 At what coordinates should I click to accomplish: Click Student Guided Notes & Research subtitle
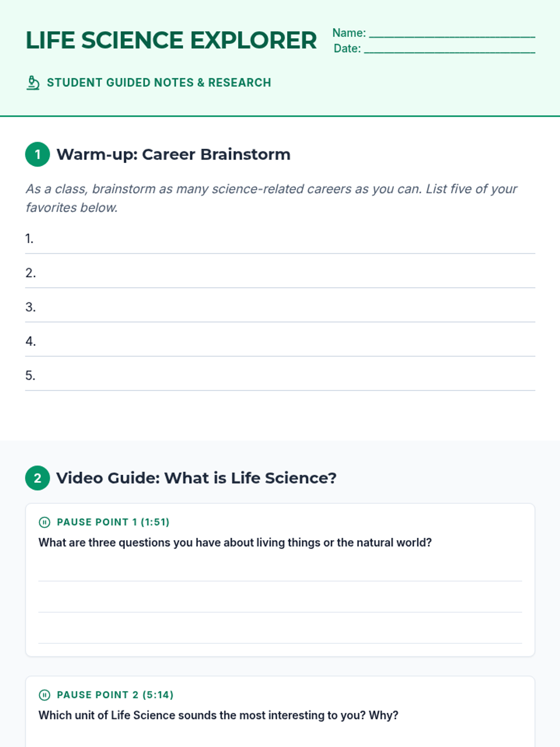159,83
